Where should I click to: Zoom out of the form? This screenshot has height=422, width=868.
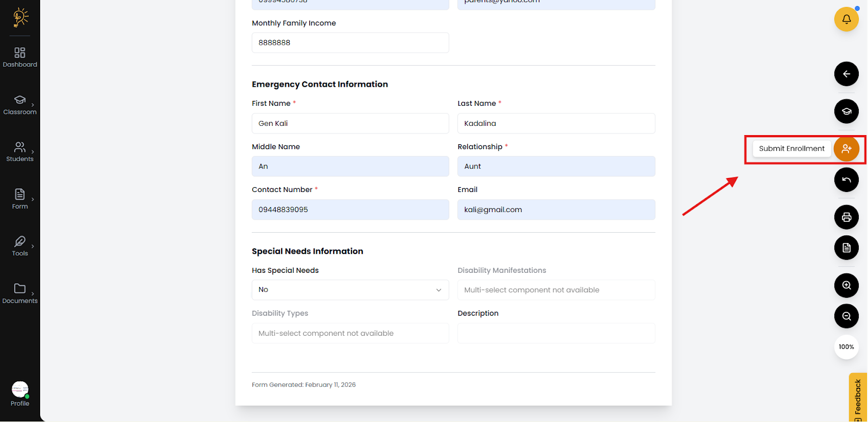(846, 316)
